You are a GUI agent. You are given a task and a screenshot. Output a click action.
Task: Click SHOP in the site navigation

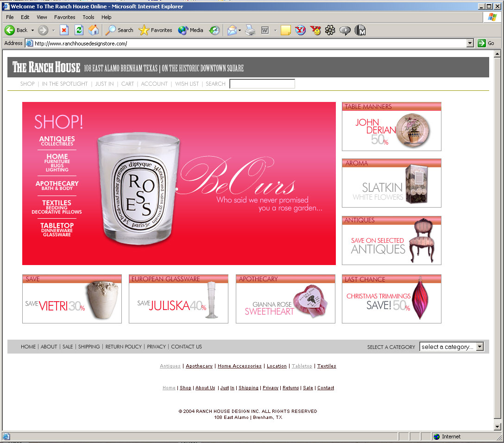[x=27, y=84]
